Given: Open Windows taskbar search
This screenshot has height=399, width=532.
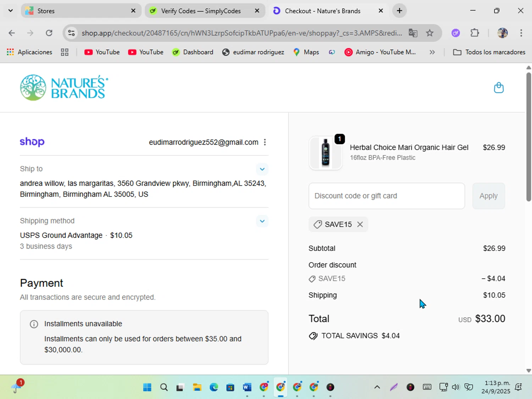Looking at the screenshot, I should (164, 387).
